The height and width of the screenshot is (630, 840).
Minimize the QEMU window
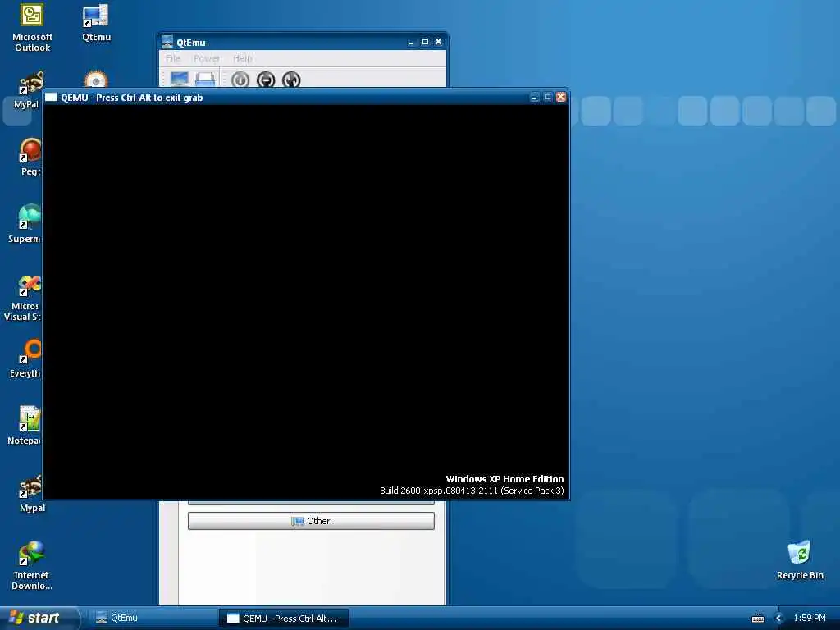pos(533,97)
